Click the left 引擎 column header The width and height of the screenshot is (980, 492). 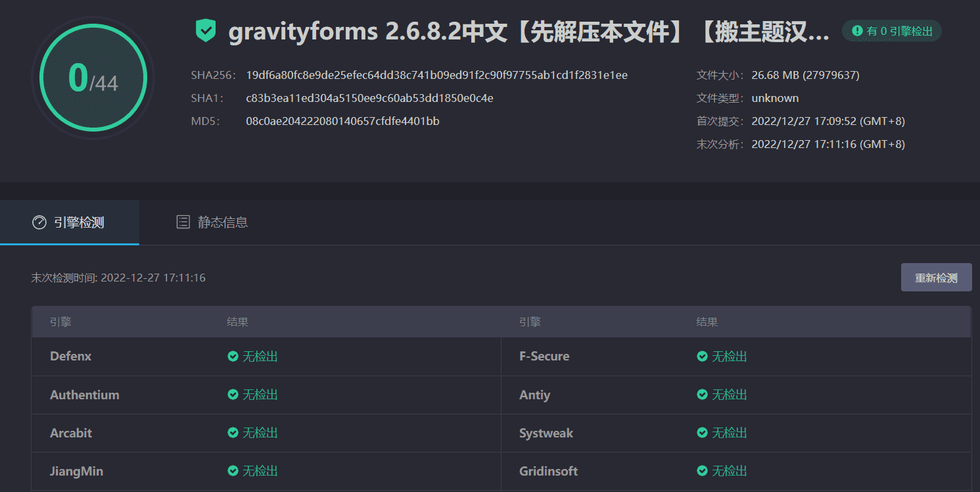click(x=60, y=322)
